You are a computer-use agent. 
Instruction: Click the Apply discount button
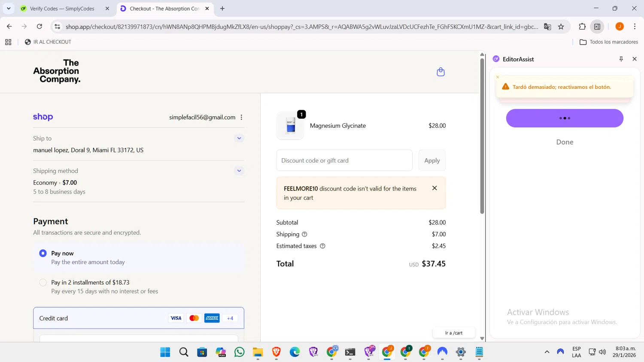coord(432,160)
